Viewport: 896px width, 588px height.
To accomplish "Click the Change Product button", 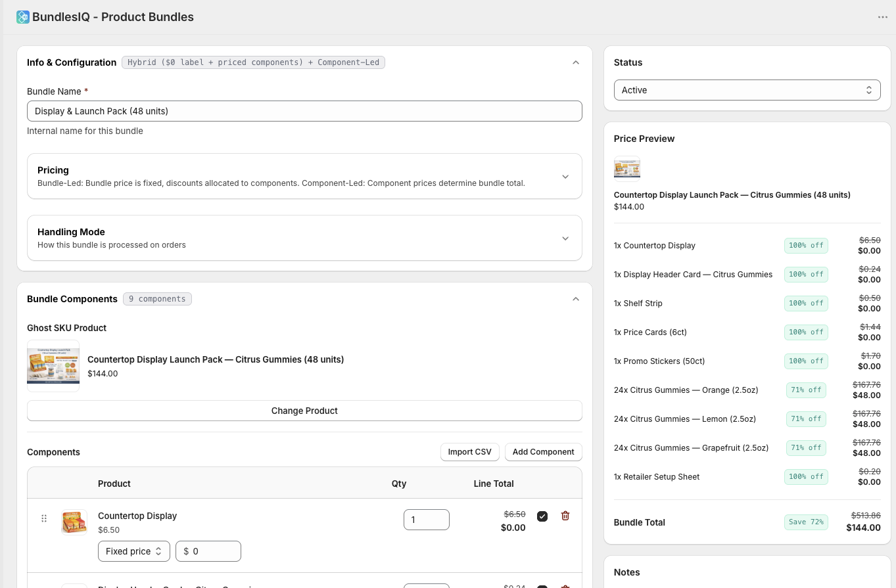I will click(304, 411).
